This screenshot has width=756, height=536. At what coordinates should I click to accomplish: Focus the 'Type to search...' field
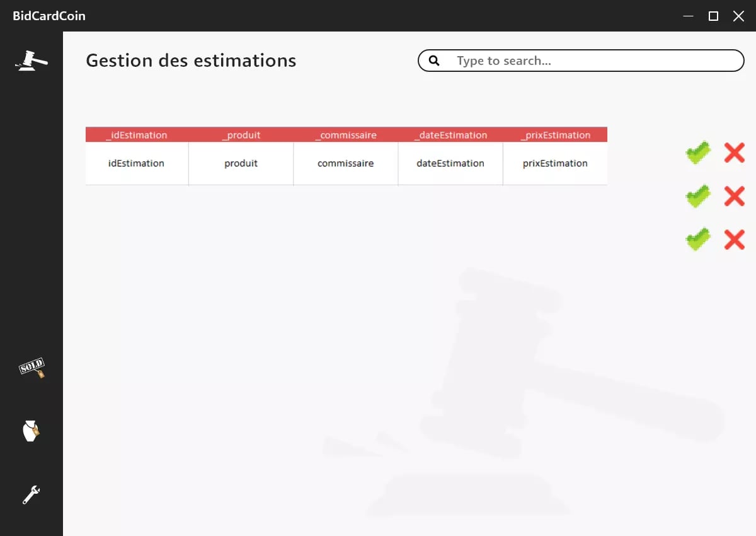tap(592, 61)
